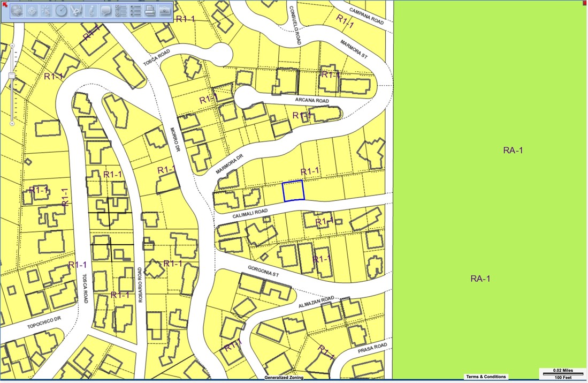This screenshot has width=588, height=383.
Task: Open the layers checklist panel
Action: click(121, 11)
